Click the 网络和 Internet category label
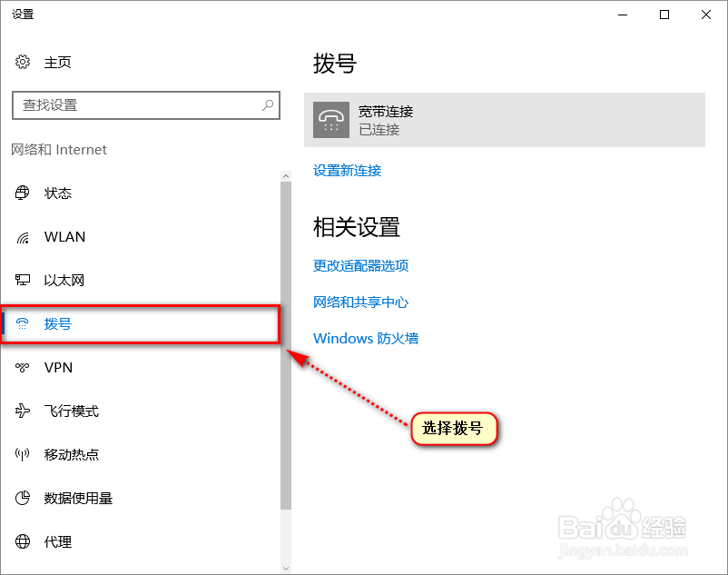The image size is (728, 575). coord(59,150)
